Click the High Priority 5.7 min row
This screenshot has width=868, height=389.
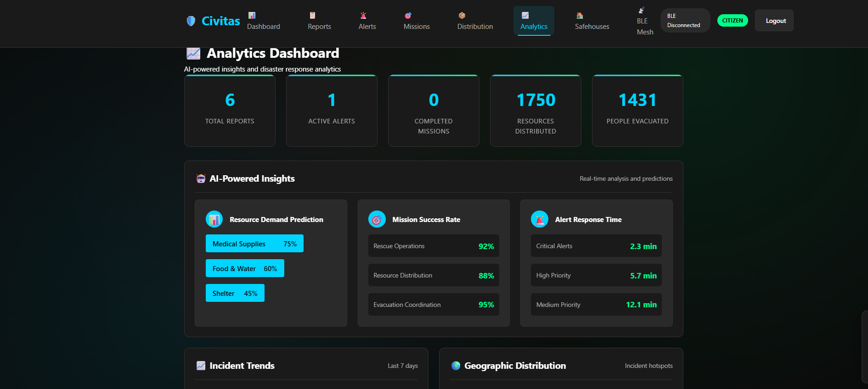coord(596,275)
